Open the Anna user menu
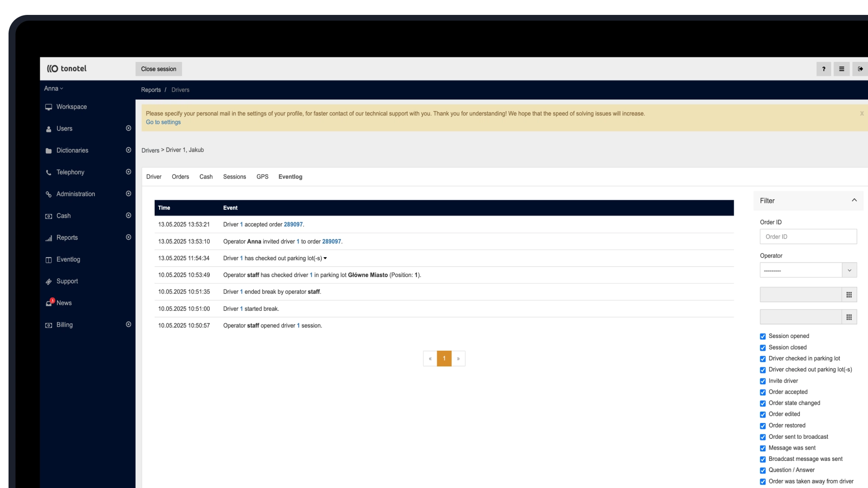 [x=53, y=89]
